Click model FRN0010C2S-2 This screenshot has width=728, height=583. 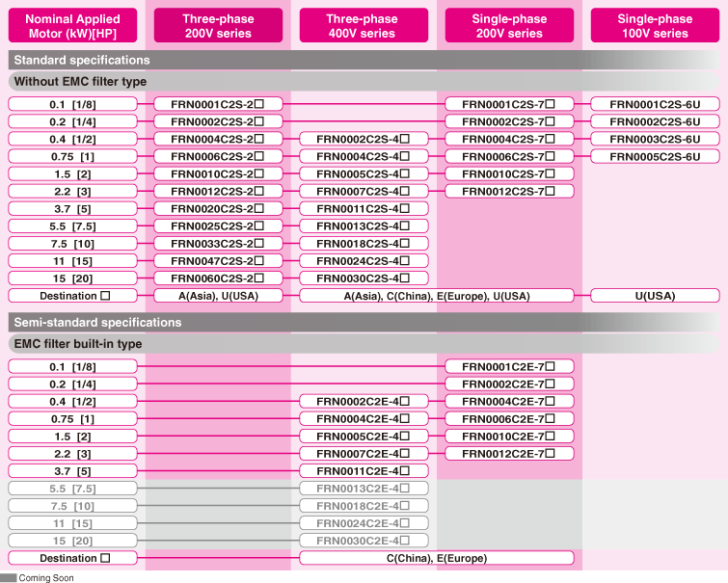click(x=218, y=173)
